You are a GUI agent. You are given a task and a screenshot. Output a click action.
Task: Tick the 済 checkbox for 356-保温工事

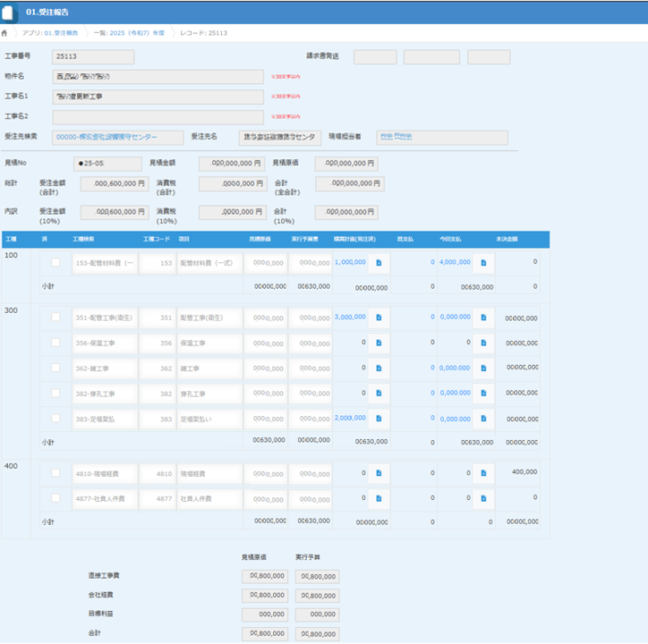(55, 343)
